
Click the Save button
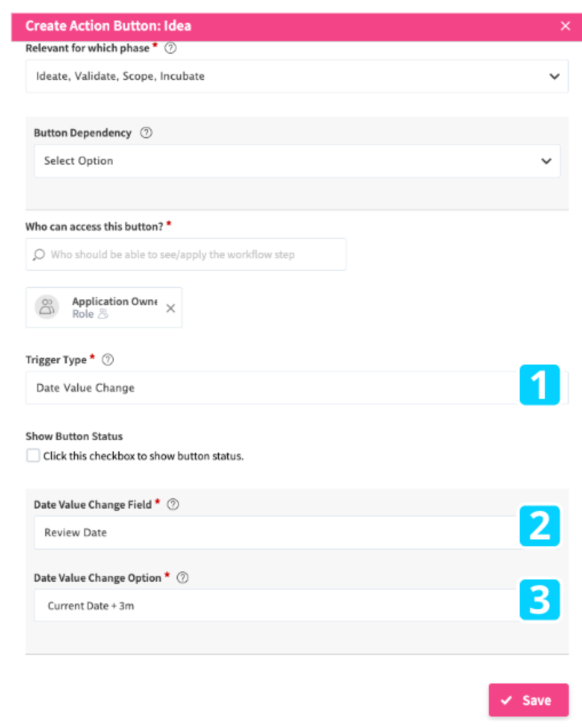[528, 699]
